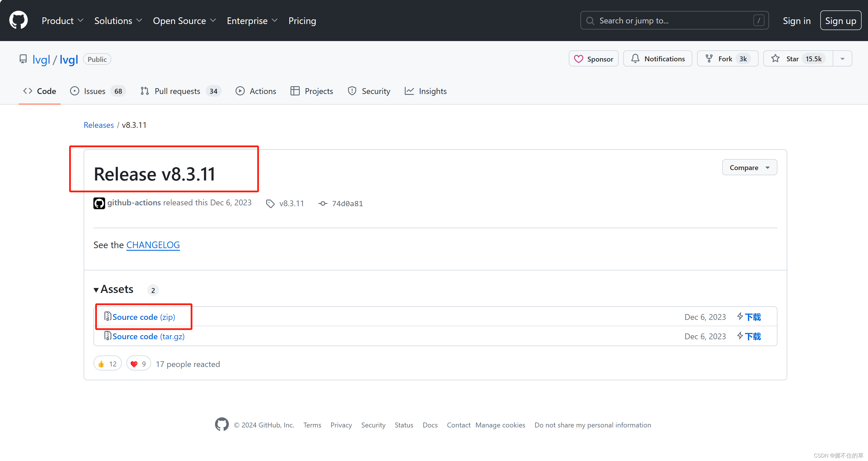Collapse the Assets section

pos(113,289)
